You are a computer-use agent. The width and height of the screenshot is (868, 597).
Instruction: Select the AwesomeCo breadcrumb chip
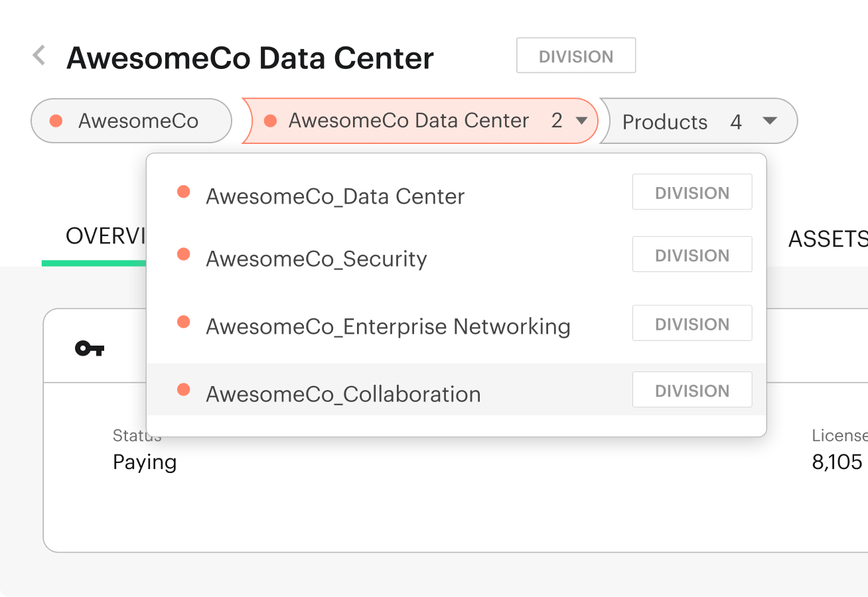131,121
